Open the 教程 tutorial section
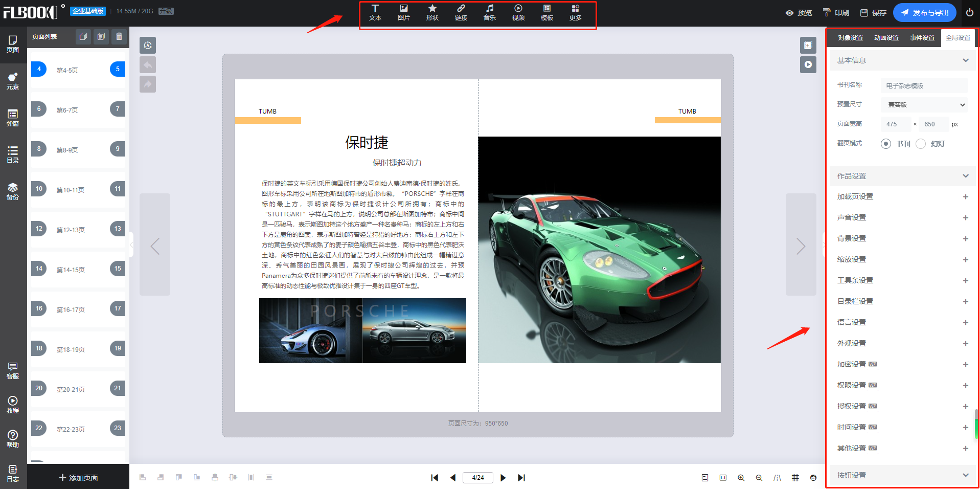Screen dimensions: 980x489 coord(13,405)
